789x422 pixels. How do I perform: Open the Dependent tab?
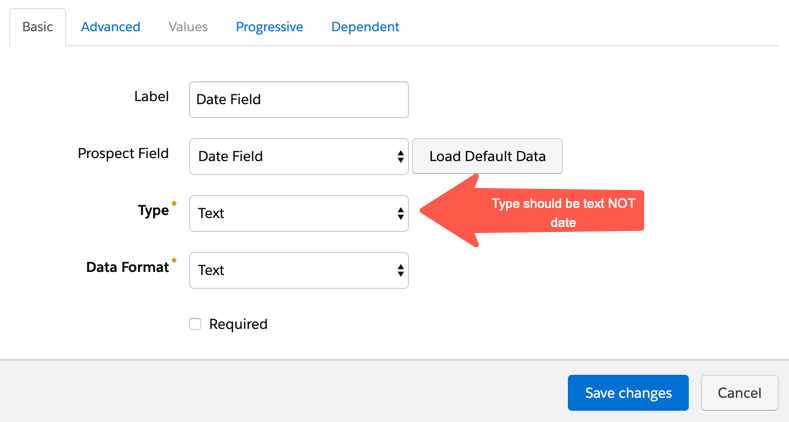point(365,27)
